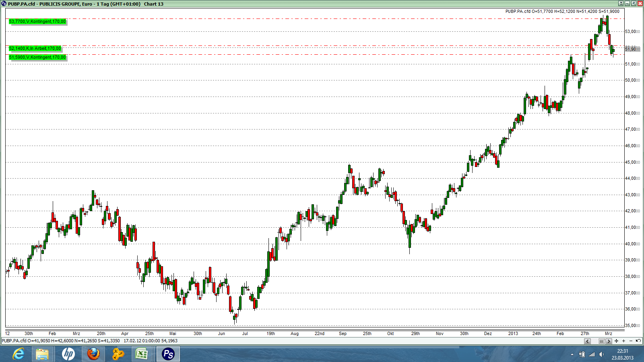Zoom in with the plus icon
644x362 pixels.
tap(623, 341)
